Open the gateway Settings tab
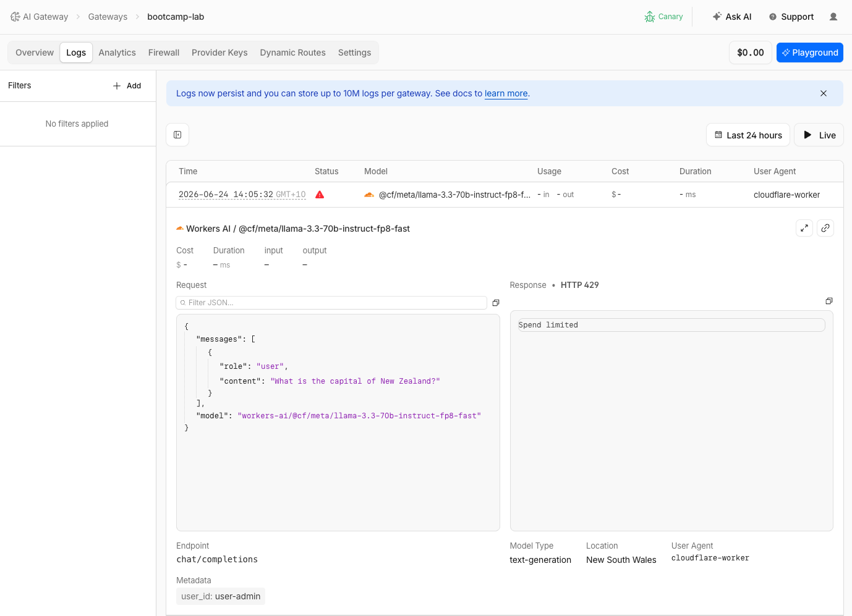Screen dimensions: 852x616 (x=355, y=53)
